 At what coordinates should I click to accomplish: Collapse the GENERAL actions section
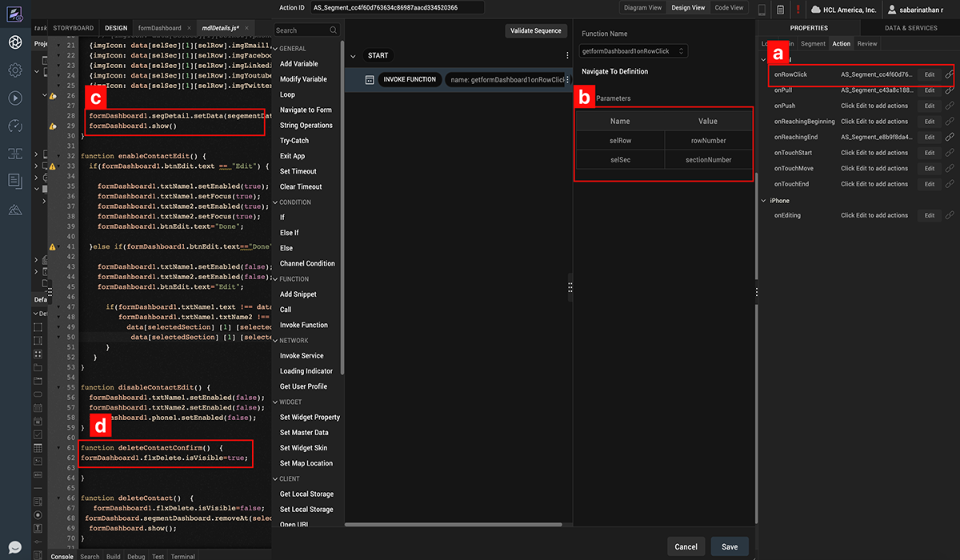[276, 49]
